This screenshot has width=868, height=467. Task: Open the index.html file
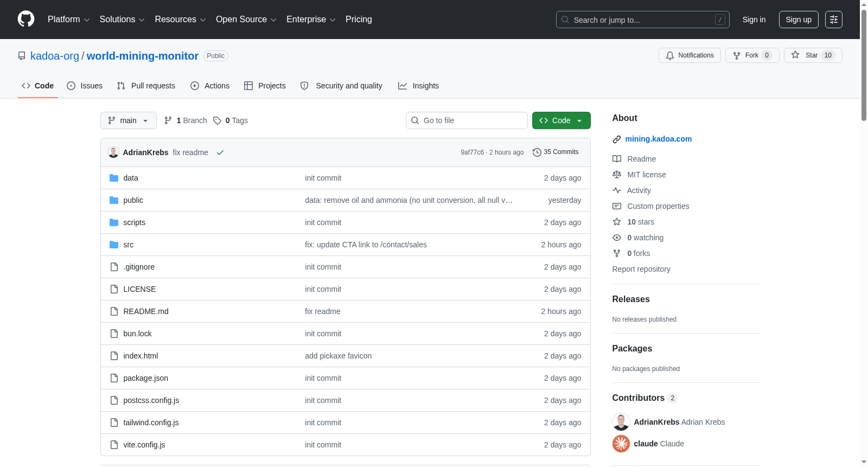click(x=141, y=356)
